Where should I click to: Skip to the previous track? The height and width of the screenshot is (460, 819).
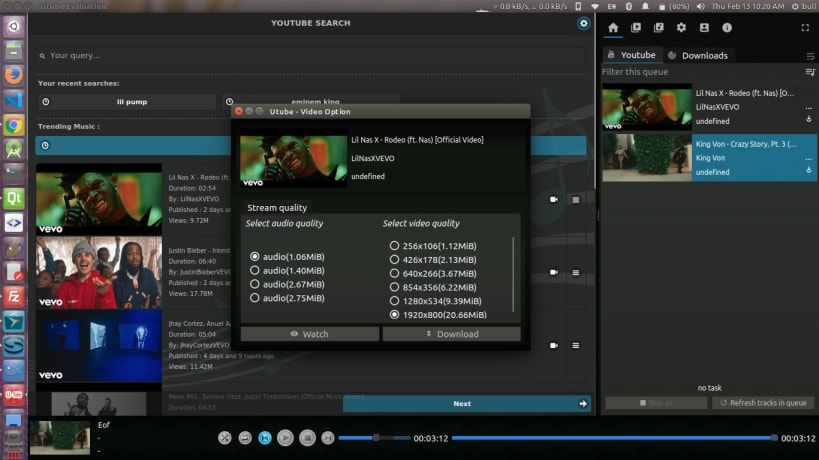coord(265,438)
